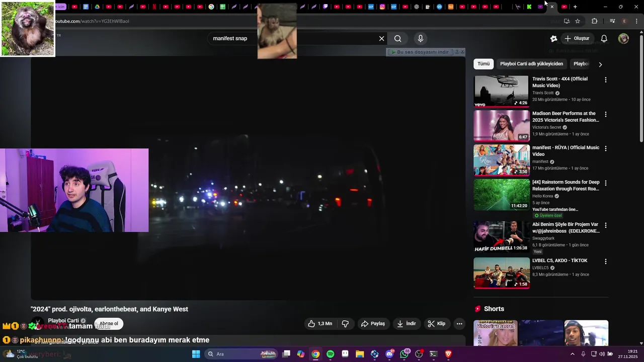Show hidden system tray icons chevron
Image resolution: width=644 pixels, height=362 pixels.
click(572, 354)
